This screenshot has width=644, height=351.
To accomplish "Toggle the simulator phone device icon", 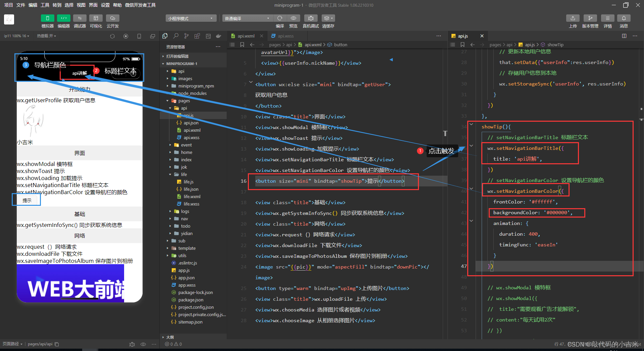I will click(x=139, y=36).
